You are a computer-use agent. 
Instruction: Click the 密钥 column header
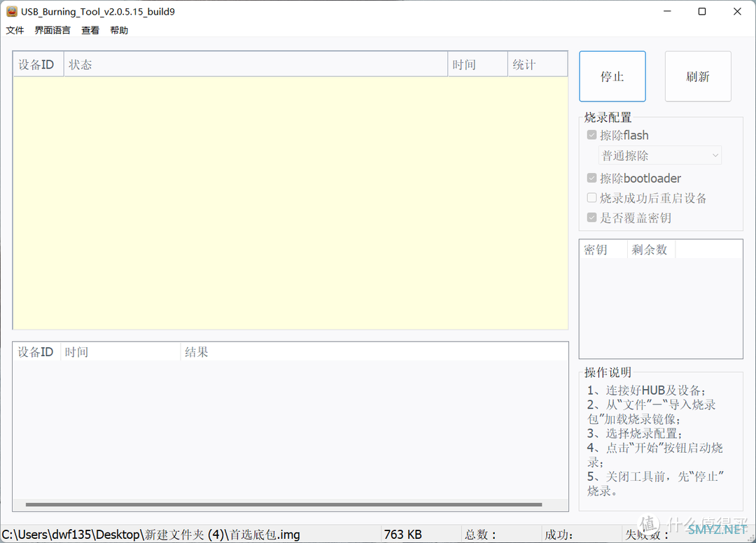tap(603, 249)
